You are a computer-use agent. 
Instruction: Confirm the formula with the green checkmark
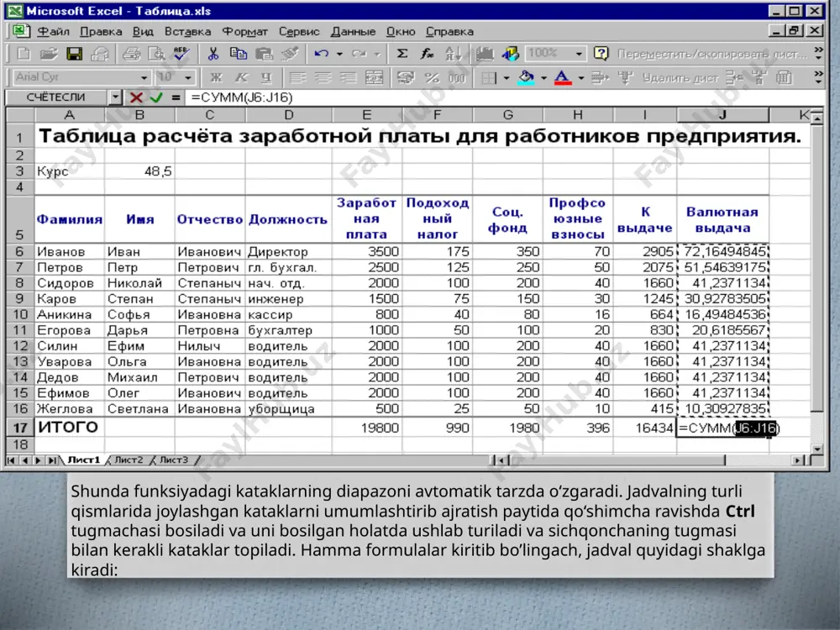coord(156,97)
